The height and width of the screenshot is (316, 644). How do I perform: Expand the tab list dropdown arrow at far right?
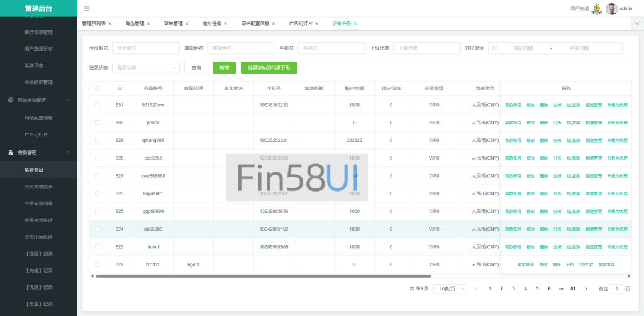[x=636, y=23]
